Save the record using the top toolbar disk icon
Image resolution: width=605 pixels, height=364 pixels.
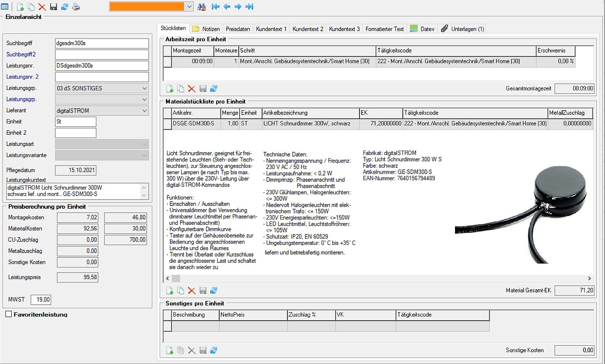point(53,7)
